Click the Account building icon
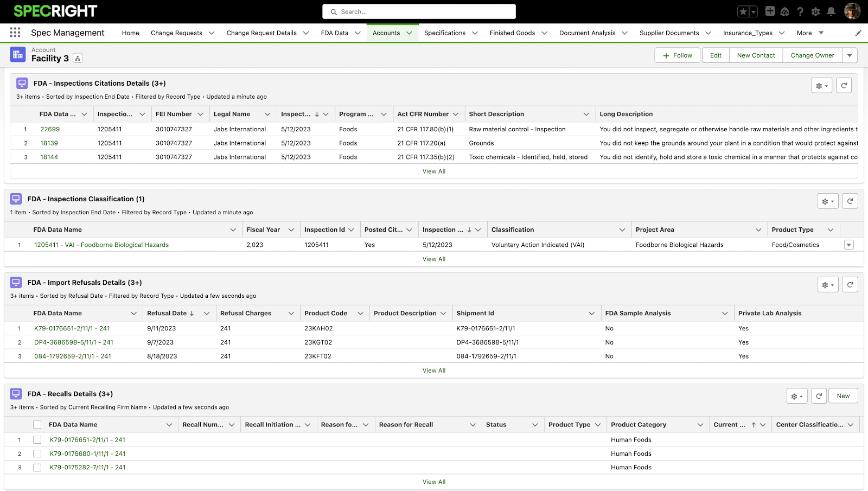The width and height of the screenshot is (868, 491). point(18,54)
